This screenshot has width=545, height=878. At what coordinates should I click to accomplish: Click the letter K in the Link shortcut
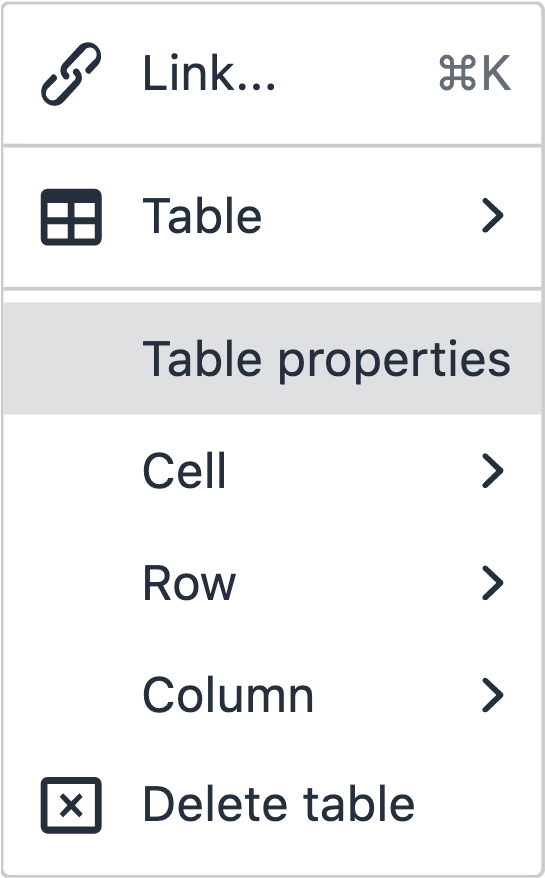point(497,73)
